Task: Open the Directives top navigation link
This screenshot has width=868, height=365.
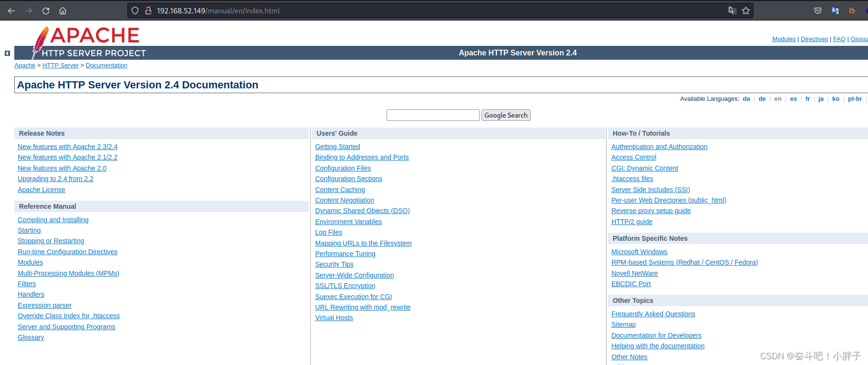Action: pos(814,39)
